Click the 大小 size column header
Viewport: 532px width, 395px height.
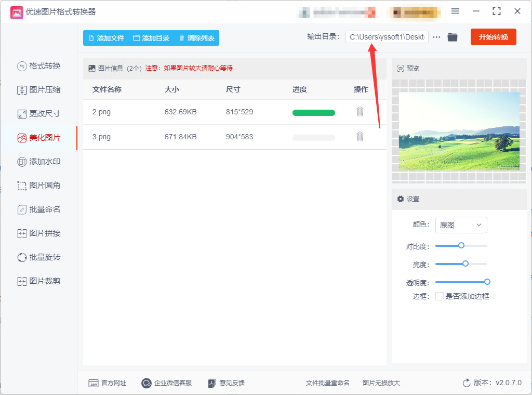pos(171,89)
